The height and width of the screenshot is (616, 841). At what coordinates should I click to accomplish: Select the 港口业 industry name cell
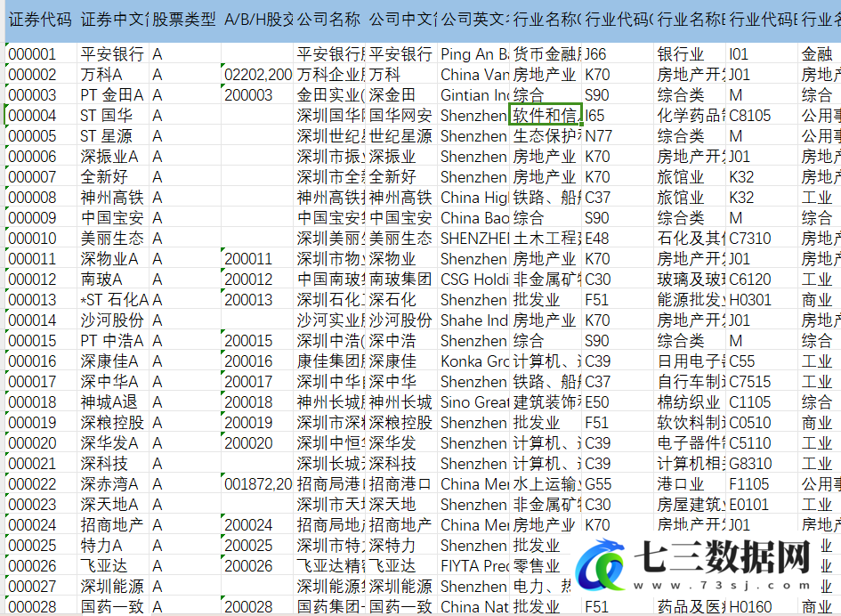click(x=689, y=484)
